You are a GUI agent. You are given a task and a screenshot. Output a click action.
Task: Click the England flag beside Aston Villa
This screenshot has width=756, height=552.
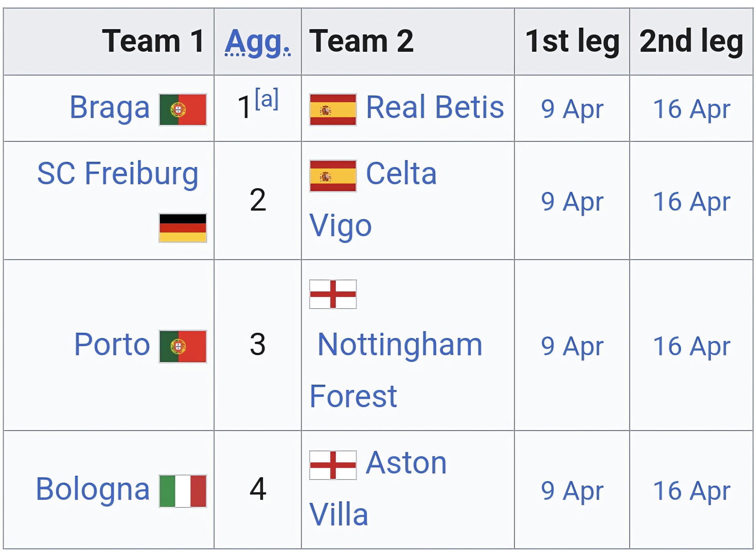tap(333, 465)
